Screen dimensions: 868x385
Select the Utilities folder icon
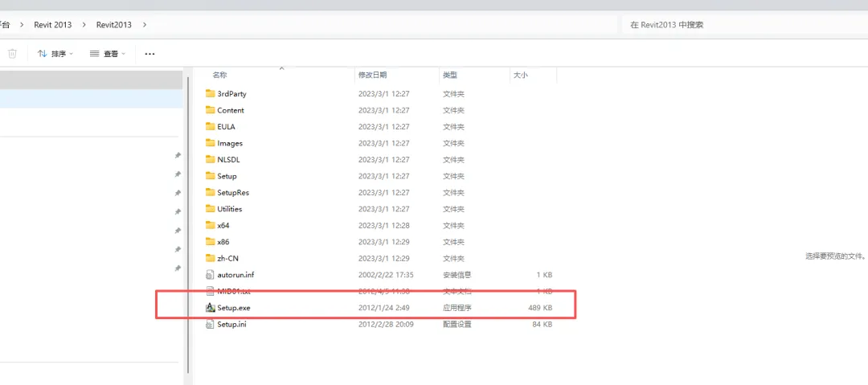(210, 209)
